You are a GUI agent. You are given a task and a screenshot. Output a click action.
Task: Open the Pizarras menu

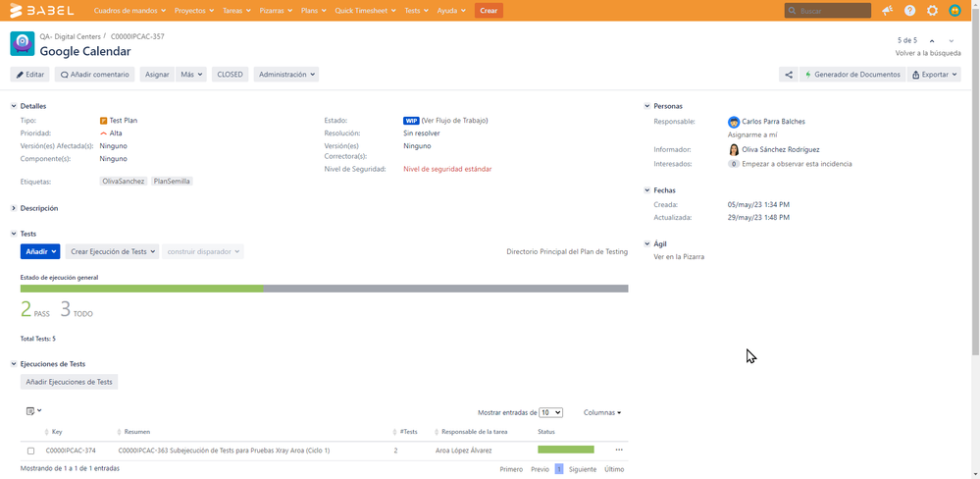(277, 11)
